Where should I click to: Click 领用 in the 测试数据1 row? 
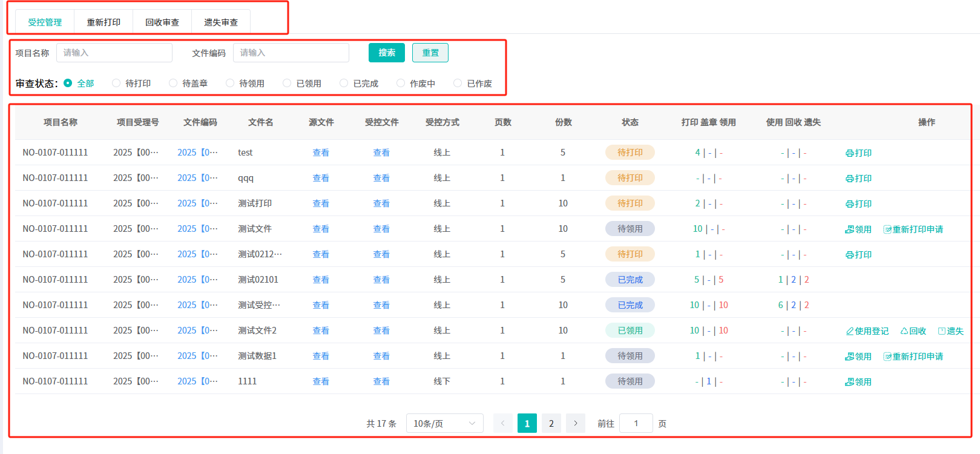pos(858,356)
